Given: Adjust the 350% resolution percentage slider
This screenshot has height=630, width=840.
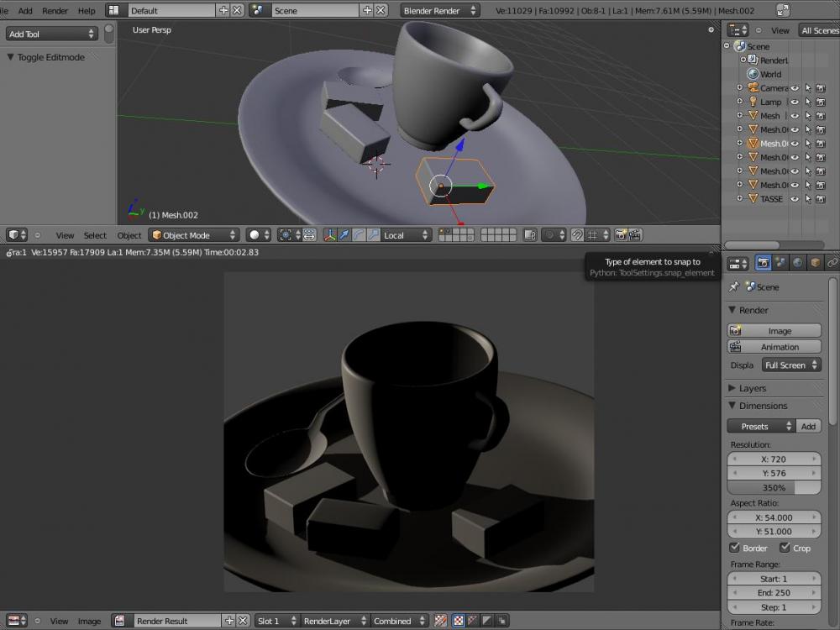Looking at the screenshot, I should point(774,487).
